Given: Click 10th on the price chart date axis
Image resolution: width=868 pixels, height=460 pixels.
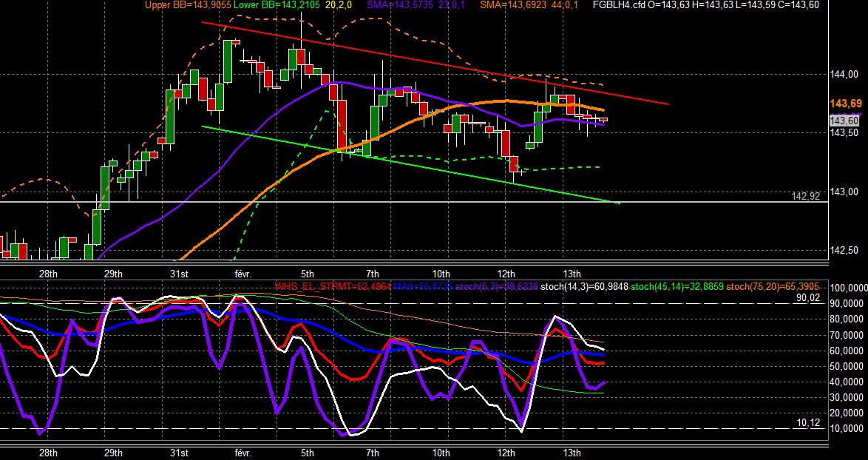Looking at the screenshot, I should 441,274.
